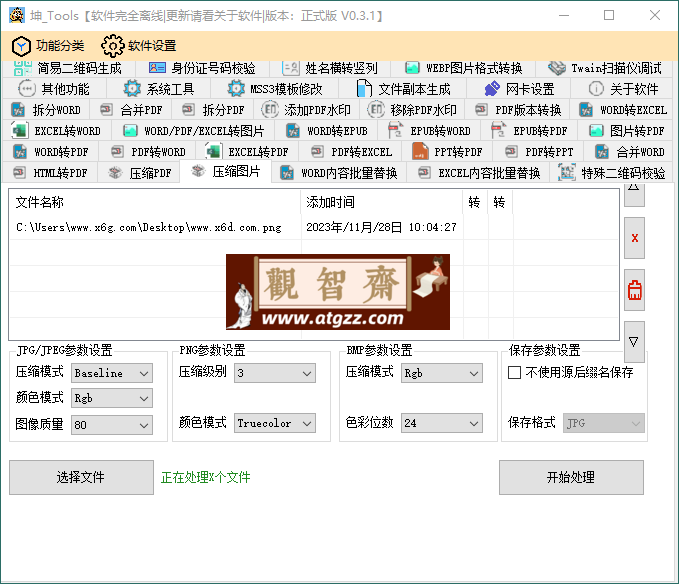Click the 其他功能 tab icon

[x=26, y=89]
